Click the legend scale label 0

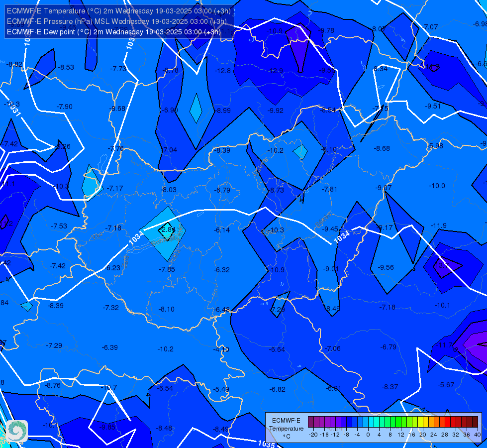click(x=368, y=435)
